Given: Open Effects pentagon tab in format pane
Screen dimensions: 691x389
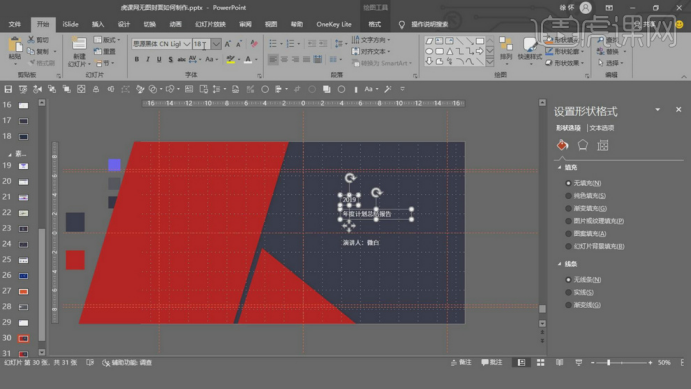Looking at the screenshot, I should point(583,145).
